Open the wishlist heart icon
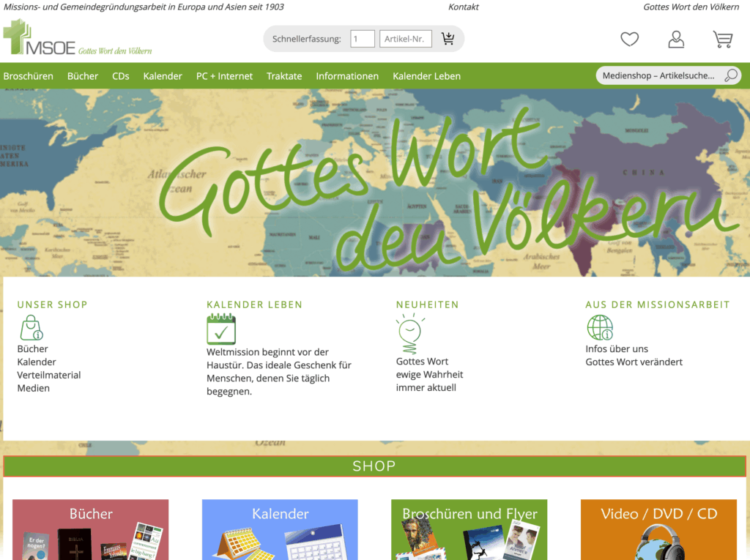The height and width of the screenshot is (560, 750). (x=629, y=40)
